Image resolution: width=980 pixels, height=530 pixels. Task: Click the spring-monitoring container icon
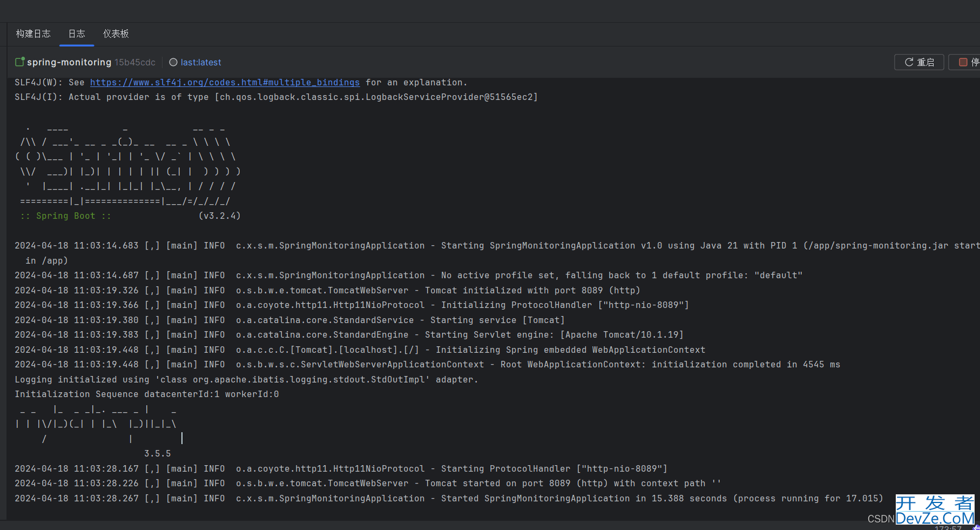tap(20, 62)
